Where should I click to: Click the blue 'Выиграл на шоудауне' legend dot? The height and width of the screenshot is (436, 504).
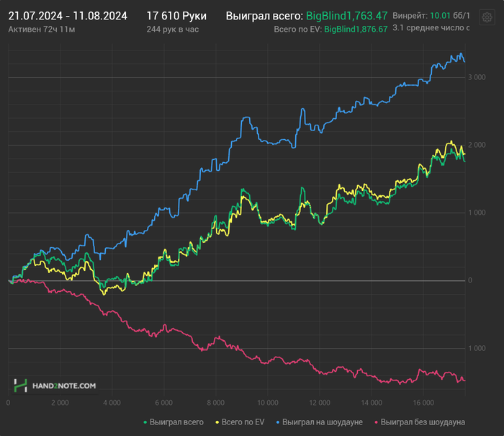(x=278, y=422)
